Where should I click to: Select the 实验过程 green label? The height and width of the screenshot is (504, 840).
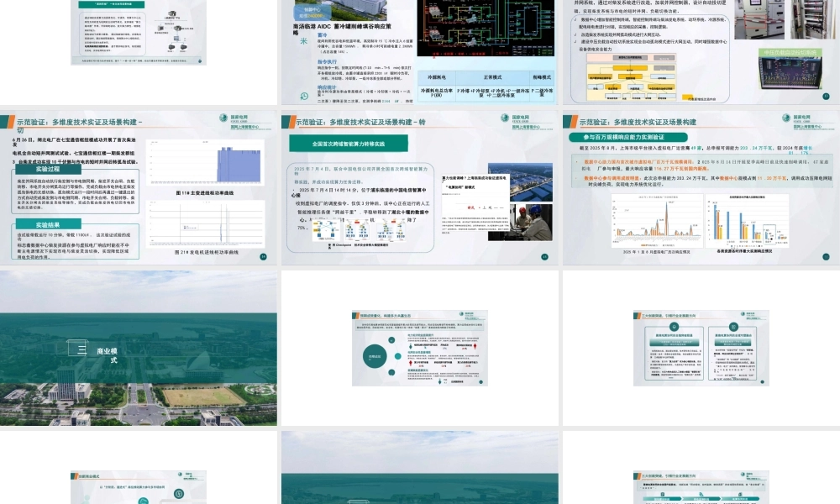(x=47, y=169)
